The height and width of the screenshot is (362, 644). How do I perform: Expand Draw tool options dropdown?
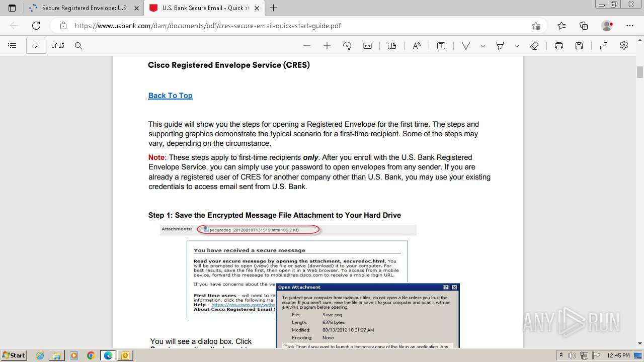[483, 46]
